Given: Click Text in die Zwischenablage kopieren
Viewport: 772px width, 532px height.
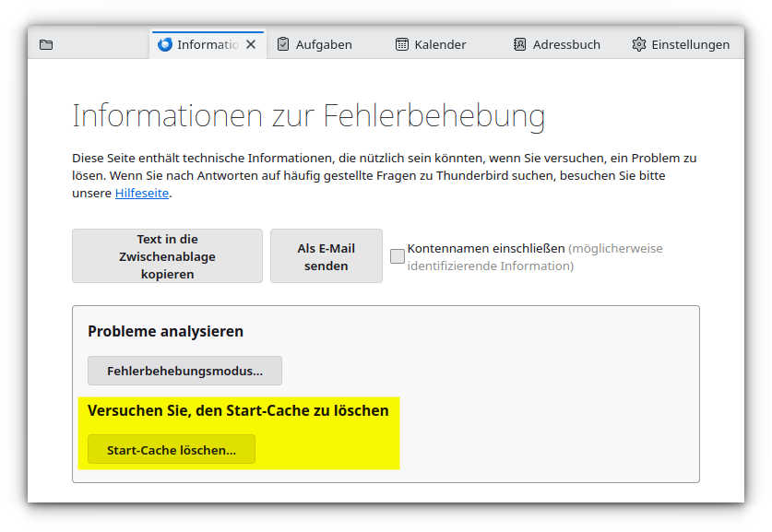Looking at the screenshot, I should 167,256.
